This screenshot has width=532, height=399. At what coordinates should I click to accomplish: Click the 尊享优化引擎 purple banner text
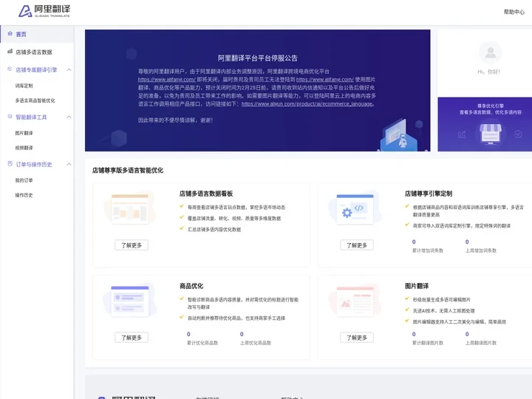tap(491, 106)
